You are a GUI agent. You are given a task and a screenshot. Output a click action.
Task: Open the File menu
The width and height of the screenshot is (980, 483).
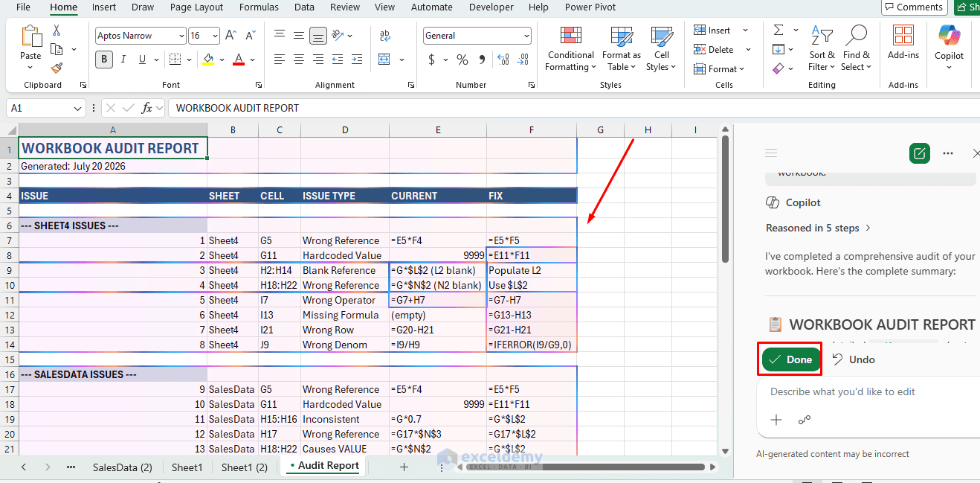coord(23,7)
